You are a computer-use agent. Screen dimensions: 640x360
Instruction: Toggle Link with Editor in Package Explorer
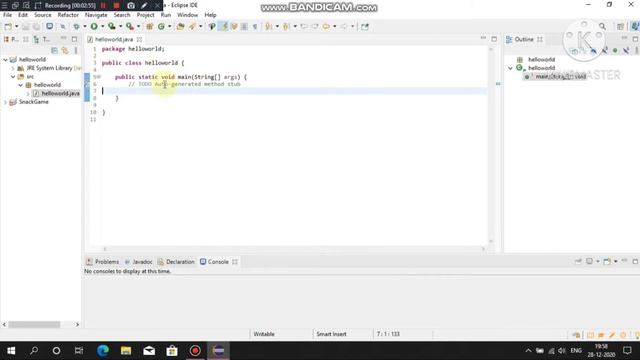tap(65, 51)
